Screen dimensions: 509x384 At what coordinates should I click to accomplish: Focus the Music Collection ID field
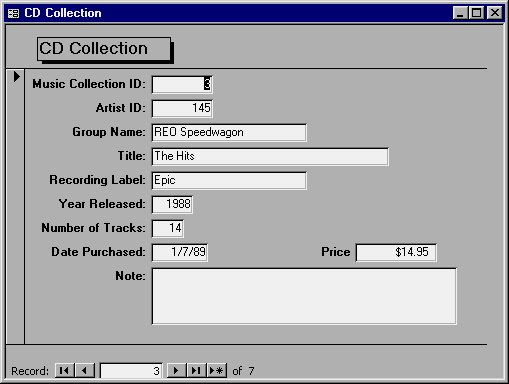pos(182,84)
